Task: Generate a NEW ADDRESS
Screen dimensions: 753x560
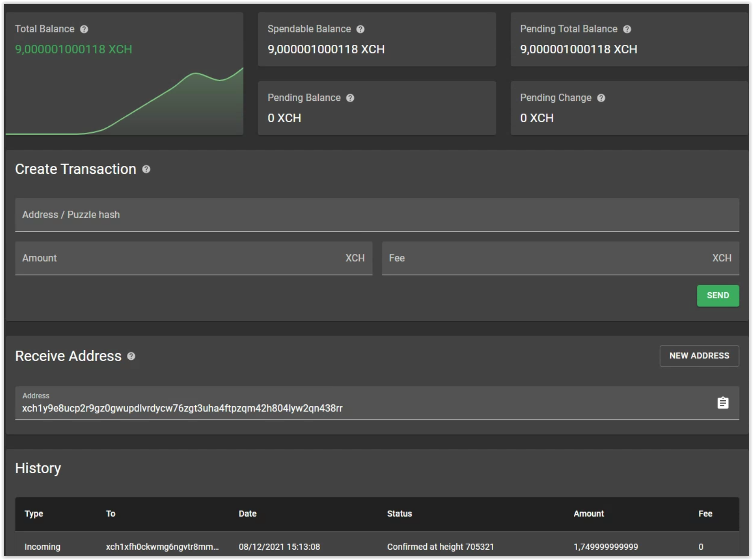Action: coord(699,356)
